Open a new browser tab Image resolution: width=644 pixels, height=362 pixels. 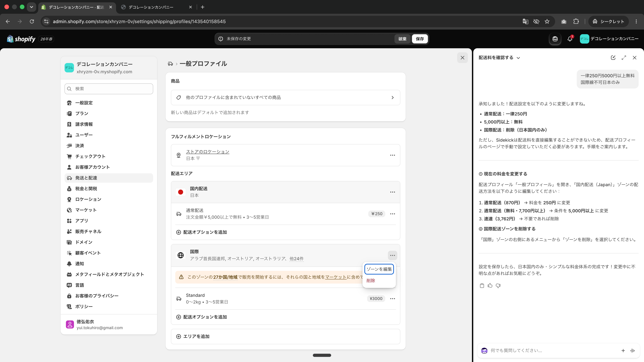[x=202, y=7]
